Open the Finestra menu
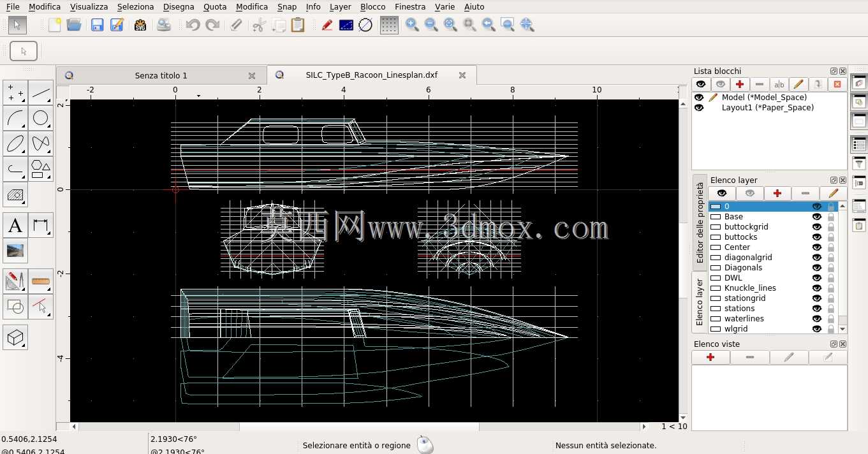The width and height of the screenshot is (868, 454). pos(410,6)
